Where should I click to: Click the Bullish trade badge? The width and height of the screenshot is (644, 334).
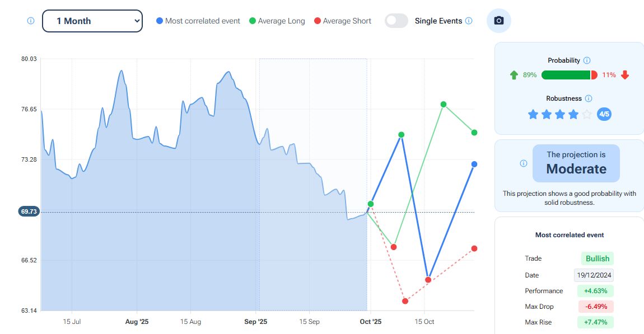pyautogui.click(x=597, y=258)
